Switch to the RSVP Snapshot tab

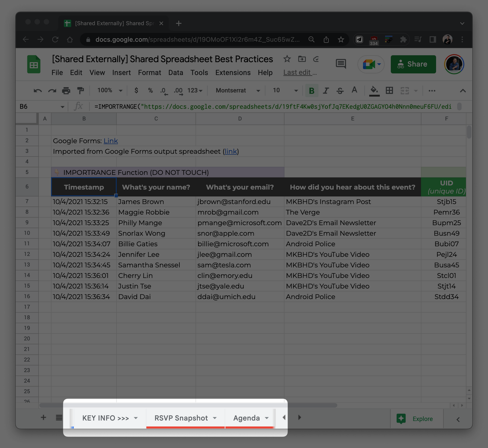pos(181,418)
